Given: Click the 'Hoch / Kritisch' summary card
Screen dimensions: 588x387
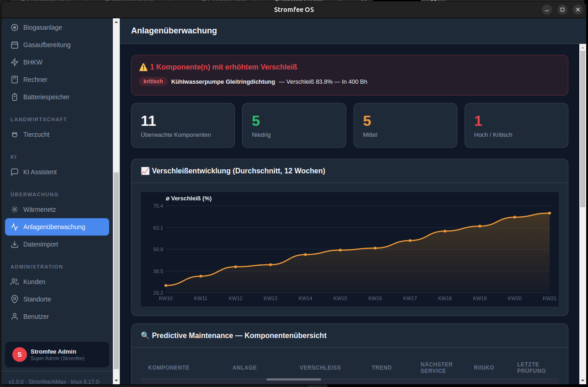Looking at the screenshot, I should tap(516, 125).
